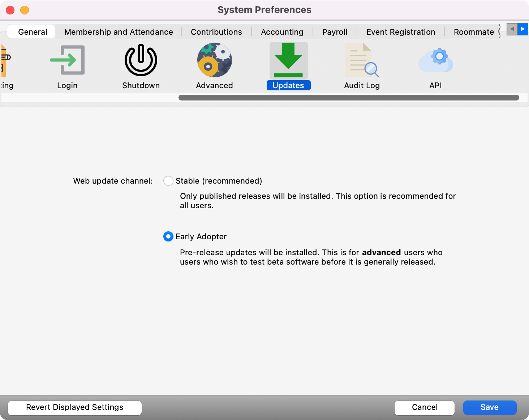This screenshot has height=420, width=529.
Task: Click the Updates download arrow icon
Action: (x=288, y=60)
